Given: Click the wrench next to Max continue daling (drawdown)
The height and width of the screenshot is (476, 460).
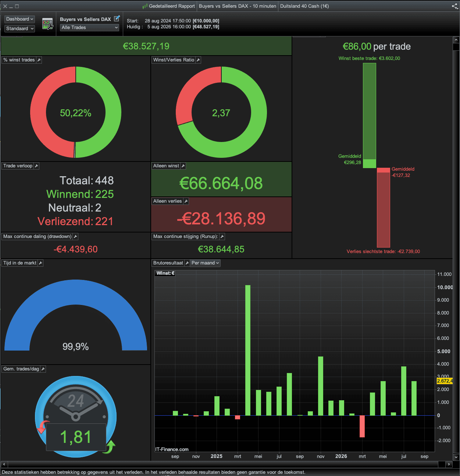Looking at the screenshot, I should click(75, 237).
